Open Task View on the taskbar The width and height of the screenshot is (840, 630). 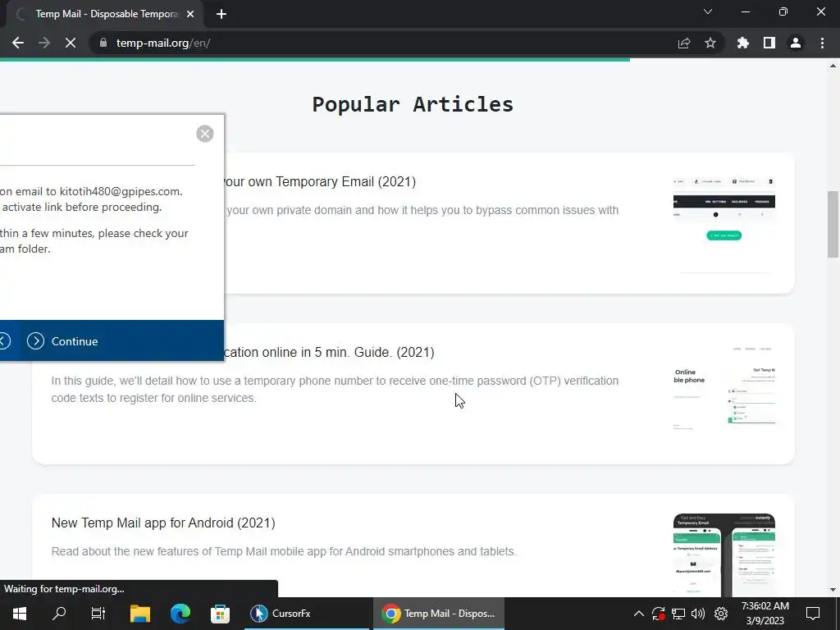pyautogui.click(x=98, y=614)
